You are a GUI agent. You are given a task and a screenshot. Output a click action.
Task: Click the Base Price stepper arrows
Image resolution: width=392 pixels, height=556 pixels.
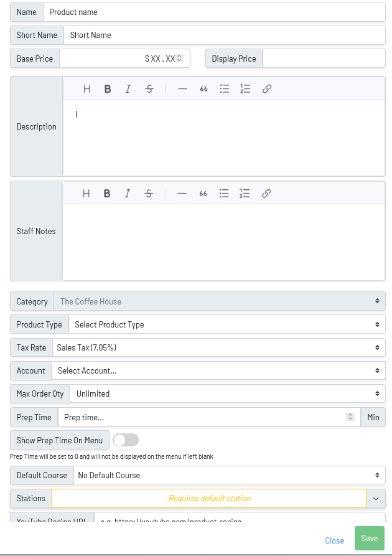coord(179,59)
